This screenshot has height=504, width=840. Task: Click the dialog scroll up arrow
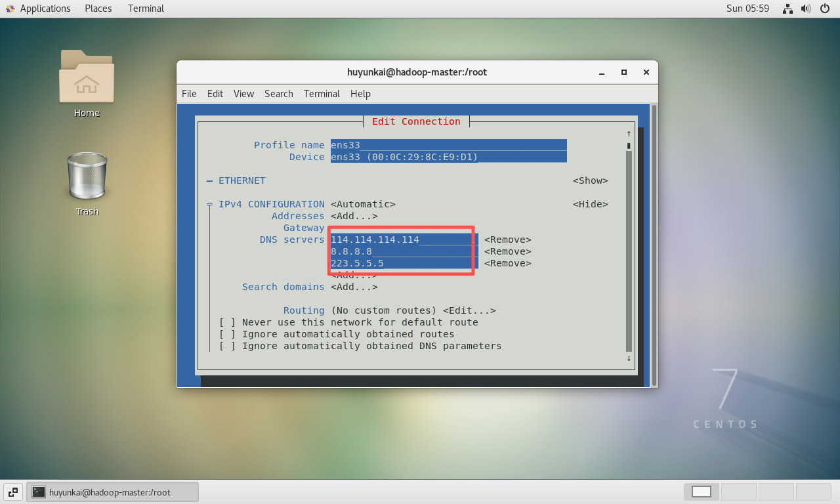click(x=629, y=133)
